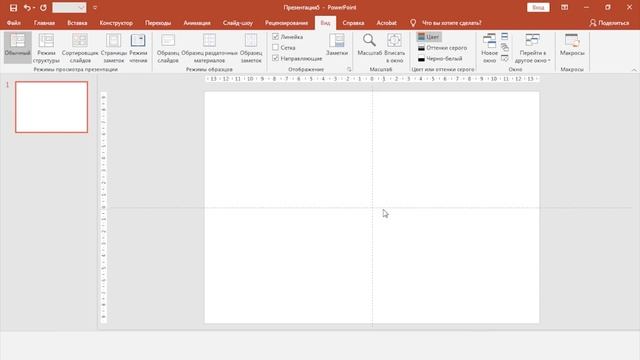Open Сортировщик слайдов slide sorter view
This screenshot has width=640, height=360.
(x=80, y=48)
